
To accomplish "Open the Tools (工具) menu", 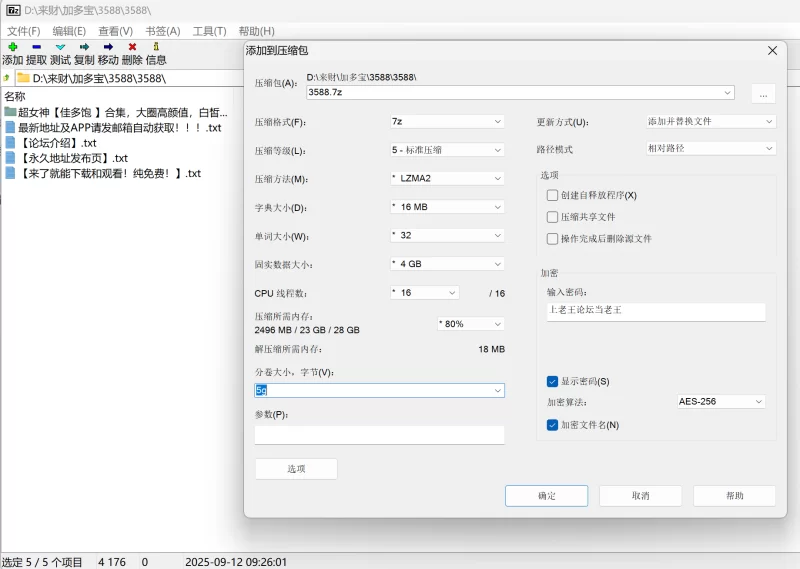I will point(209,31).
